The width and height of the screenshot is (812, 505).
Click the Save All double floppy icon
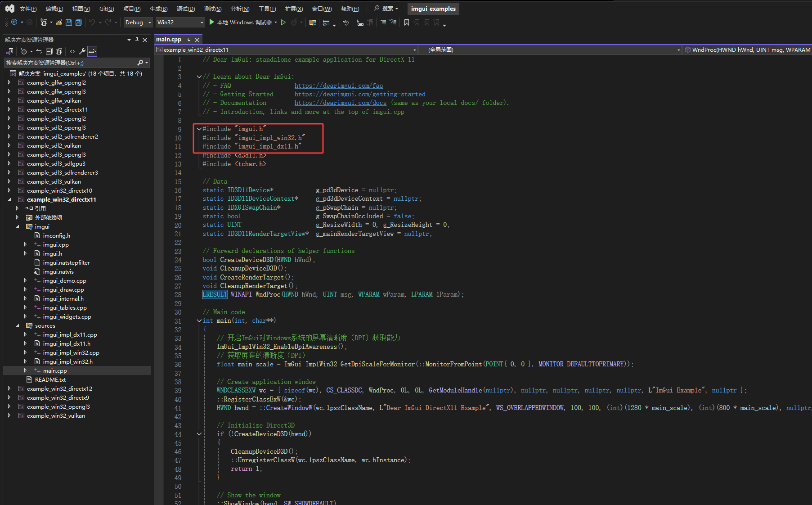[78, 22]
